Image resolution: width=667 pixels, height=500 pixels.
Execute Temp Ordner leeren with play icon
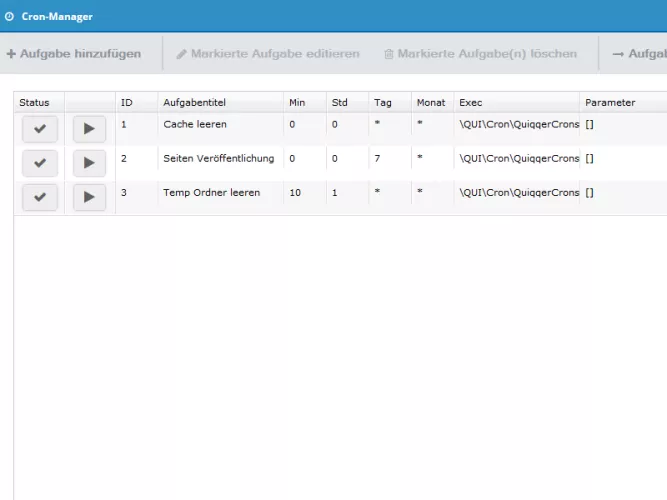point(89,197)
